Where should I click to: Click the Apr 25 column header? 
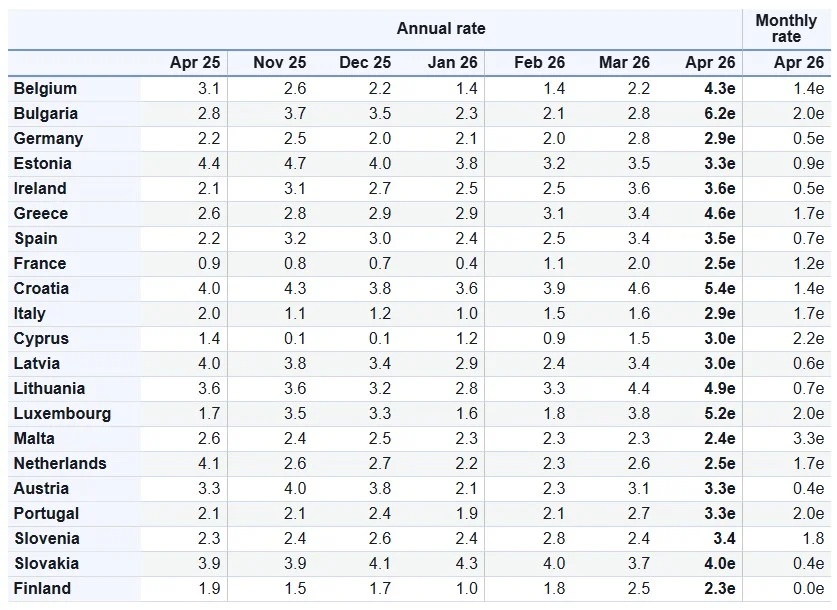click(195, 62)
